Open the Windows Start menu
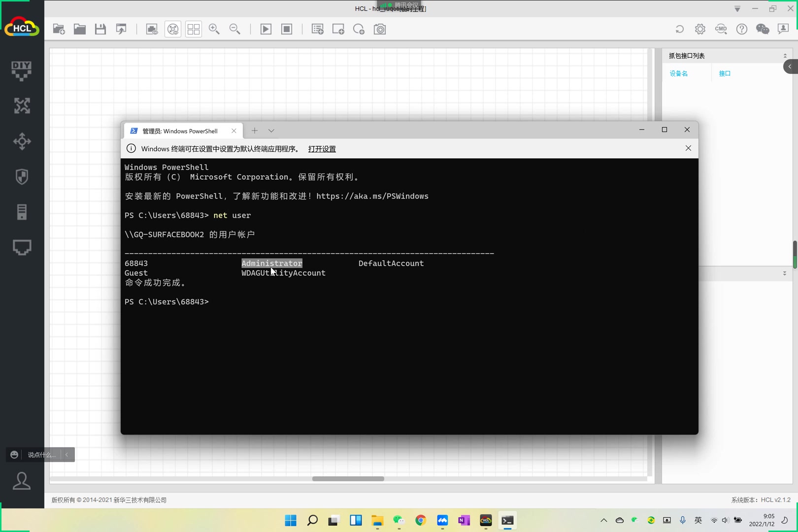This screenshot has height=532, width=798. (x=291, y=520)
